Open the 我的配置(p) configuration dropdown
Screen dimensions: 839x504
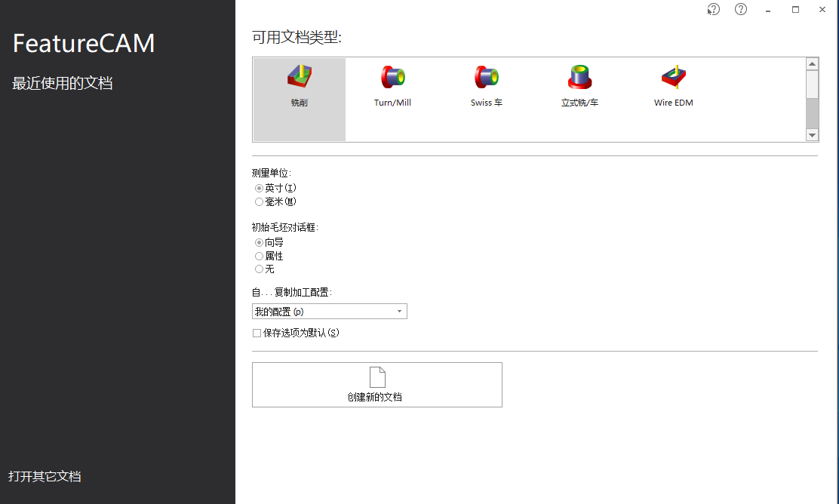330,312
